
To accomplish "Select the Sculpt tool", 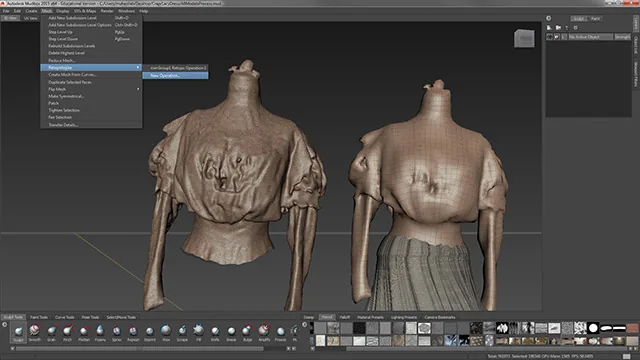I will coord(18,332).
